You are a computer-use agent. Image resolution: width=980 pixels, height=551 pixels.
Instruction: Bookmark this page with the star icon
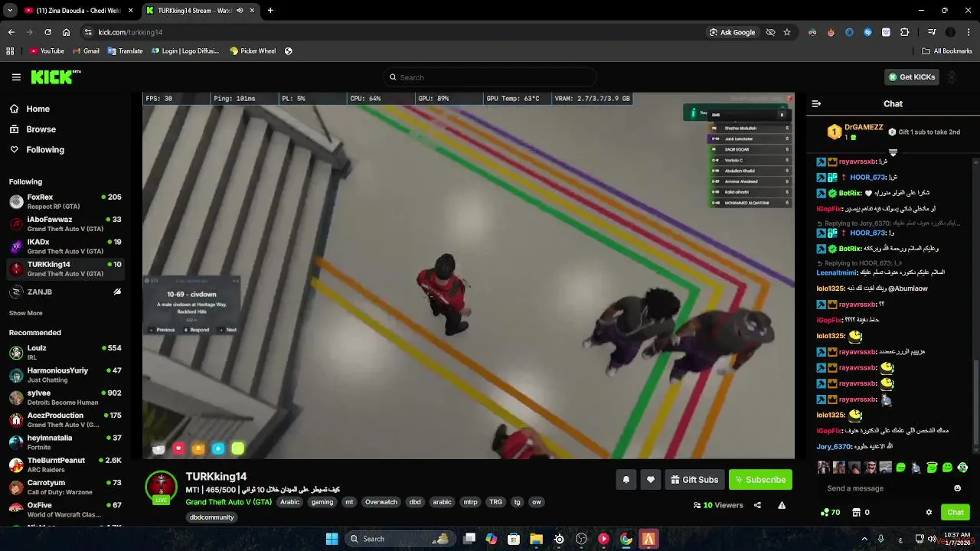click(786, 32)
